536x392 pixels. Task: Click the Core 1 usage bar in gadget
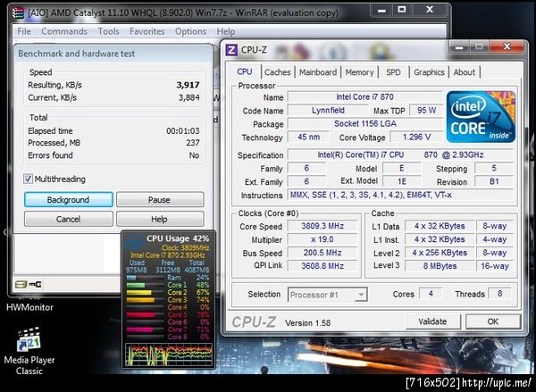click(144, 285)
